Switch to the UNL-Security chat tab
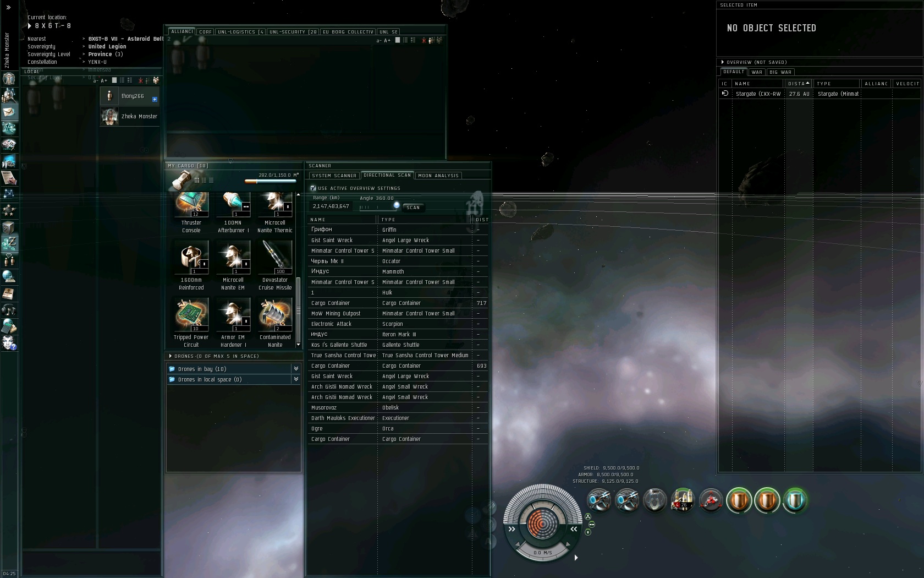This screenshot has height=578, width=924. tap(293, 32)
